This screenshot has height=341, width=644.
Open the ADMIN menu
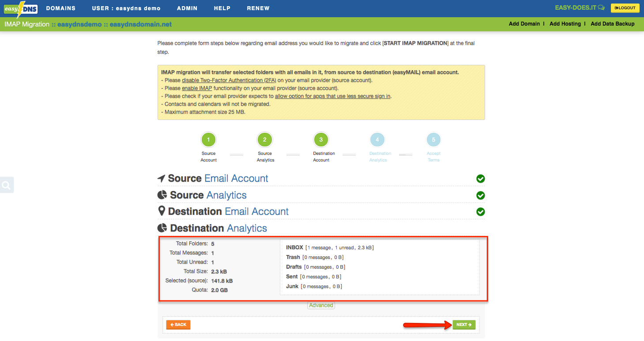[187, 8]
